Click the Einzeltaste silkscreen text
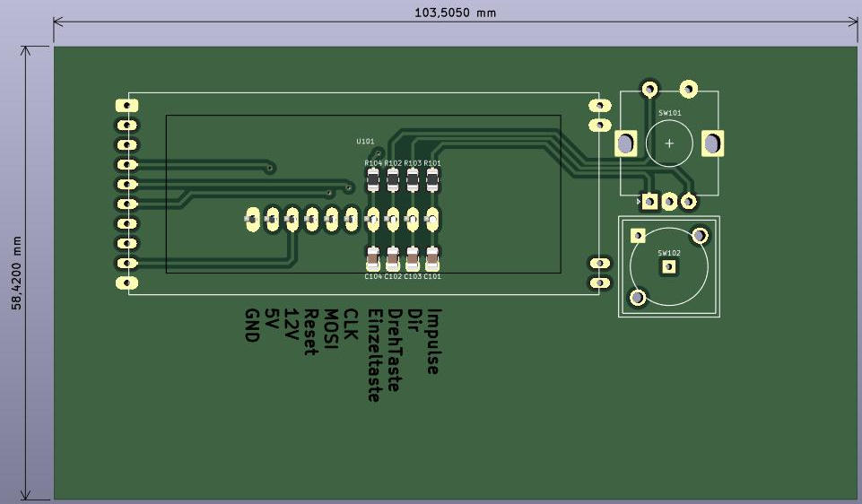 [x=375, y=354]
